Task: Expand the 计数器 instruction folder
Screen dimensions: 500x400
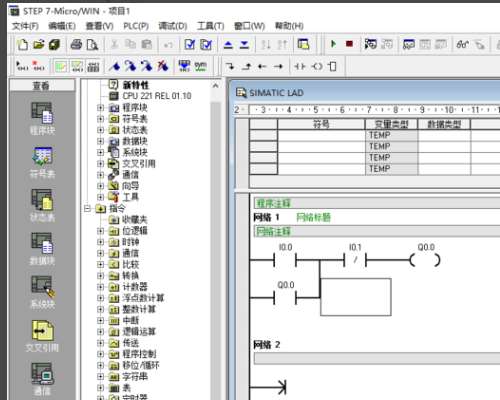Action: (100, 287)
